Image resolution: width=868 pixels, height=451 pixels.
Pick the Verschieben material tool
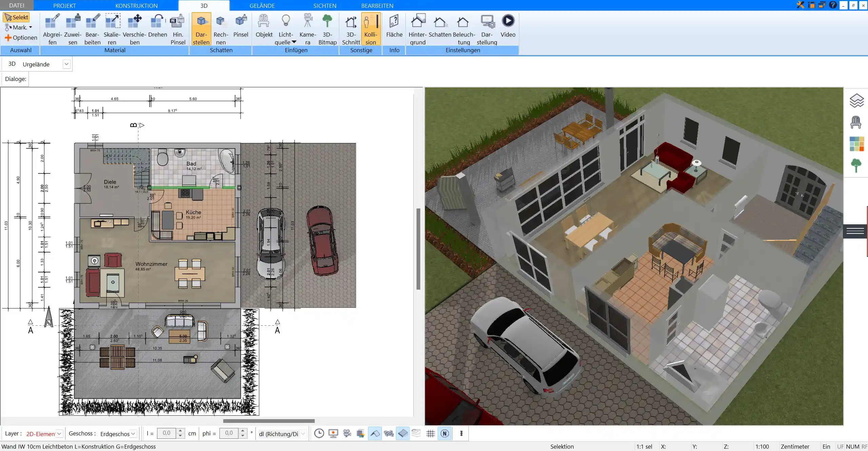[x=134, y=29]
